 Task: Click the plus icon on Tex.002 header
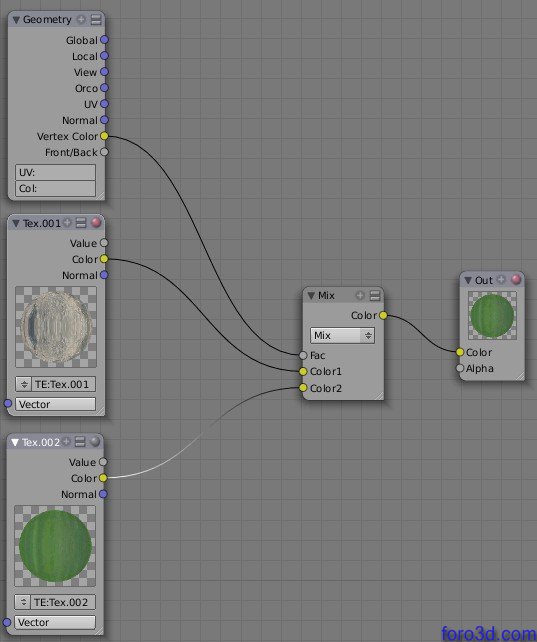[66, 442]
